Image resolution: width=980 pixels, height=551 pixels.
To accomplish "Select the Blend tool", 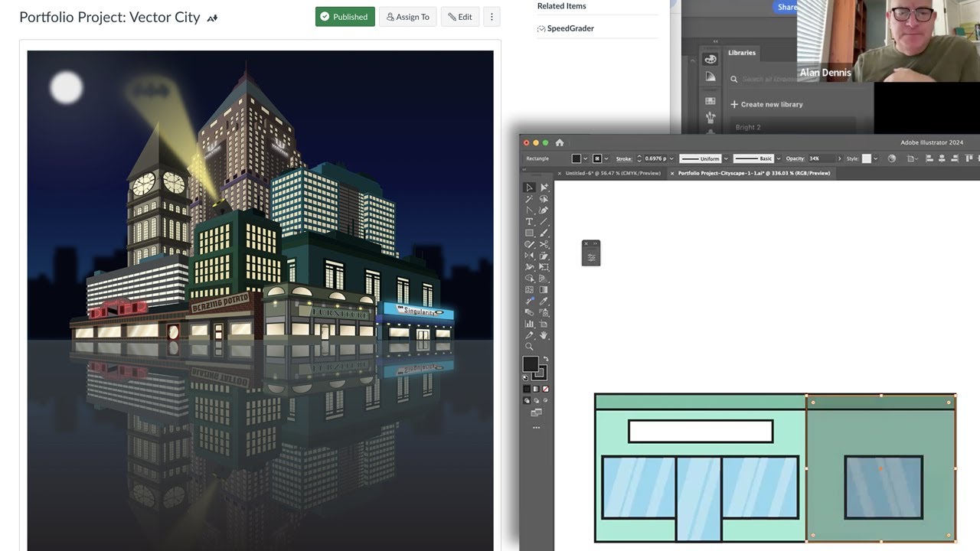I will pyautogui.click(x=528, y=312).
